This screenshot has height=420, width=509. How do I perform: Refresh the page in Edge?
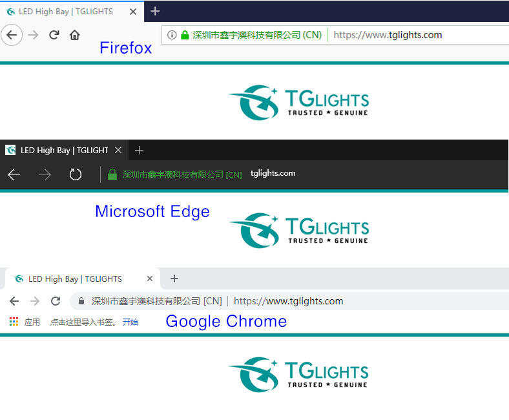[76, 174]
